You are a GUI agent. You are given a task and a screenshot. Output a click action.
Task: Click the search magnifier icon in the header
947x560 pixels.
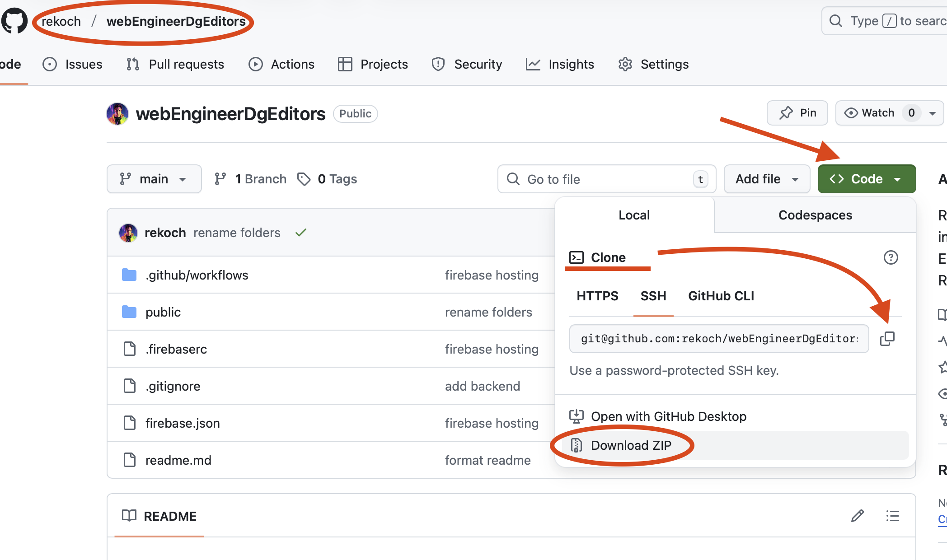point(836,20)
